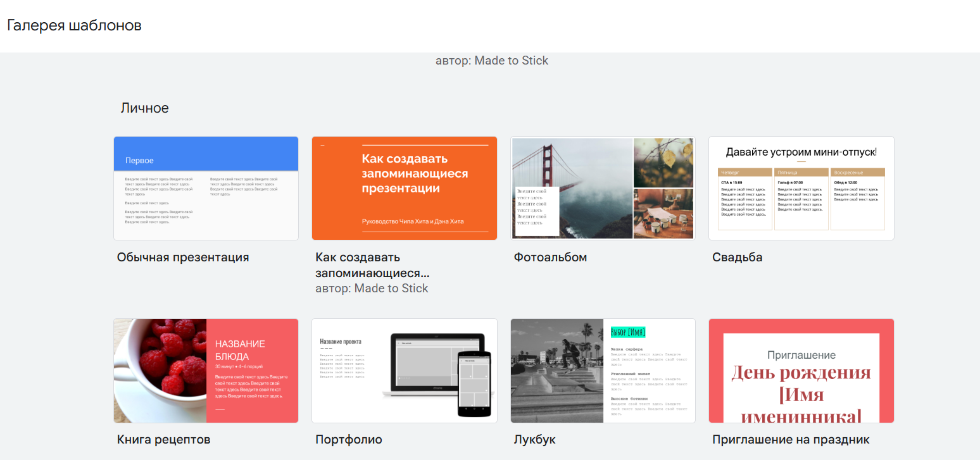Select the portfolio thumbnail with laptop mockup
The image size is (980, 460).
pos(404,371)
